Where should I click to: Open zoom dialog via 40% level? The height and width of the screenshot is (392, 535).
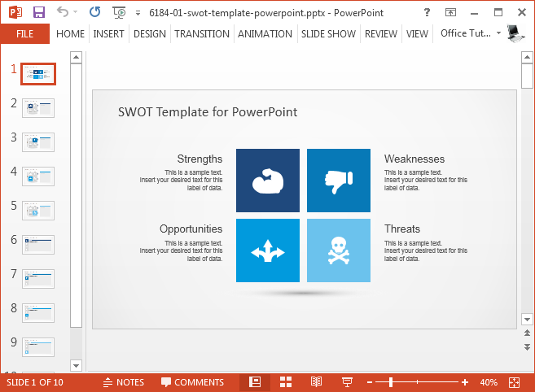(489, 382)
